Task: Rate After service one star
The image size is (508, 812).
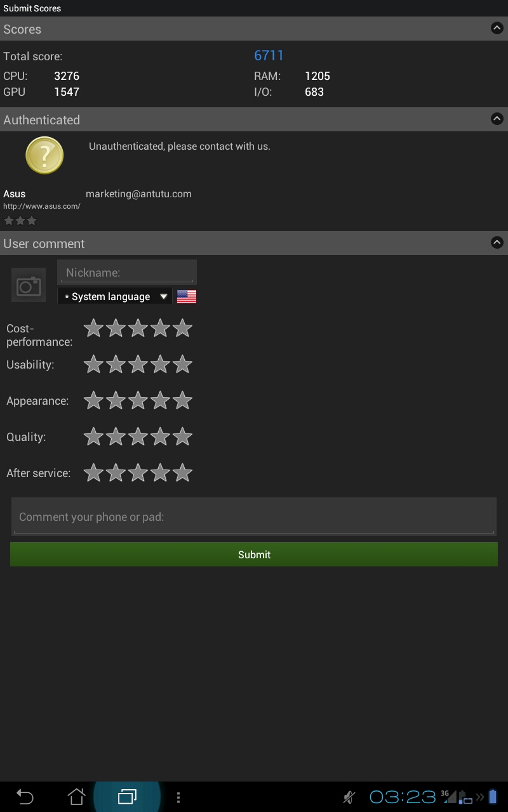Action: point(93,473)
